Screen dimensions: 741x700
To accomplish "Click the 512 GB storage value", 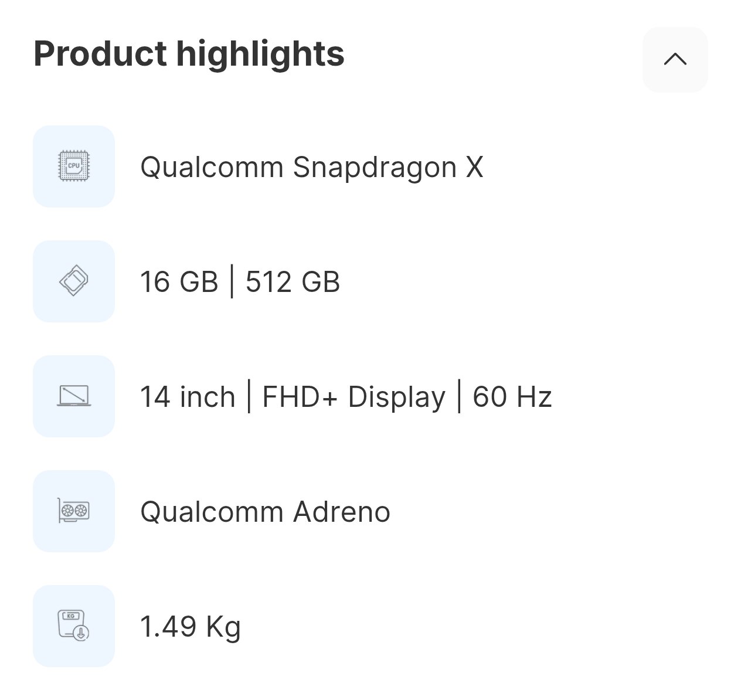I will tap(293, 282).
